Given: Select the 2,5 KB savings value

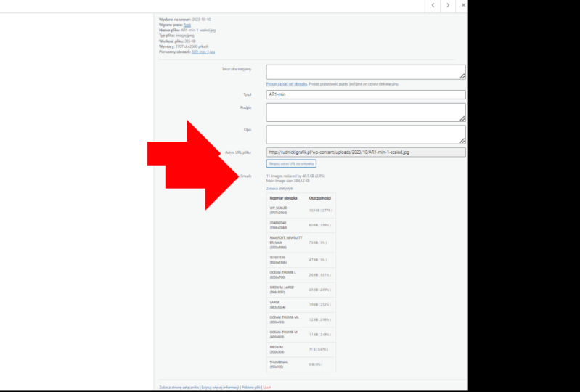Looking at the screenshot, I should 320,290.
